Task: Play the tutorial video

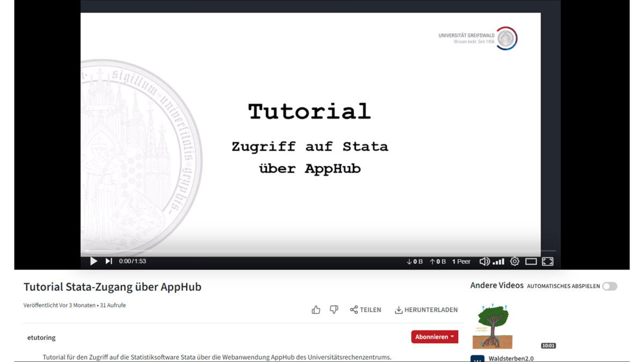Action: [93, 261]
